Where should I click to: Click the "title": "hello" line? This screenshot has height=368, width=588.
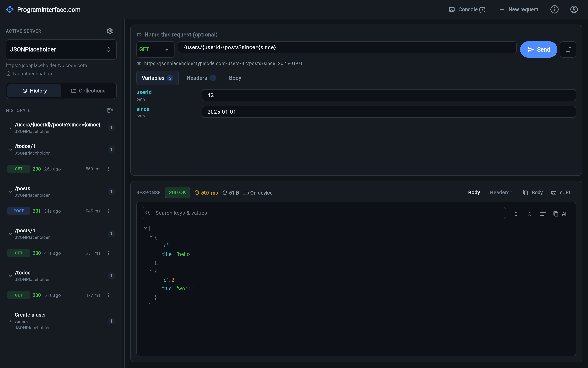(176, 254)
